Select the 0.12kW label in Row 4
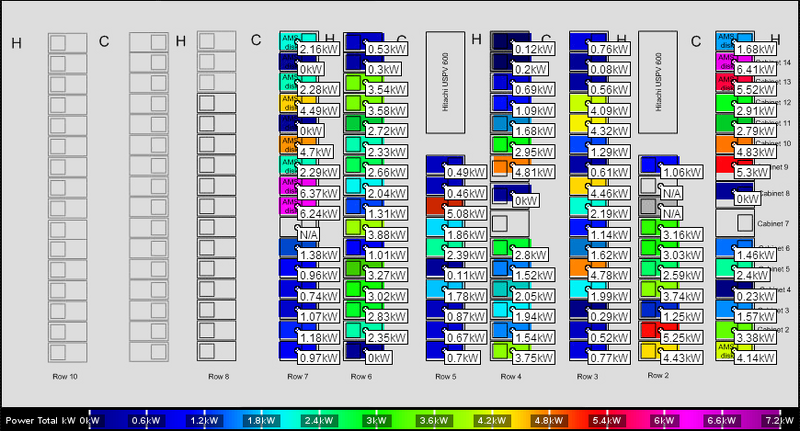 [534, 49]
